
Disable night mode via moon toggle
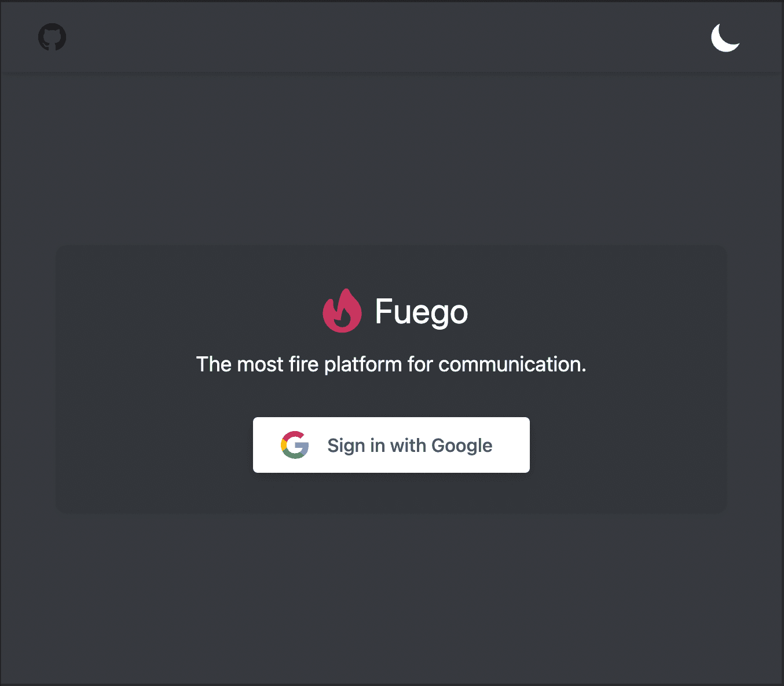[725, 38]
